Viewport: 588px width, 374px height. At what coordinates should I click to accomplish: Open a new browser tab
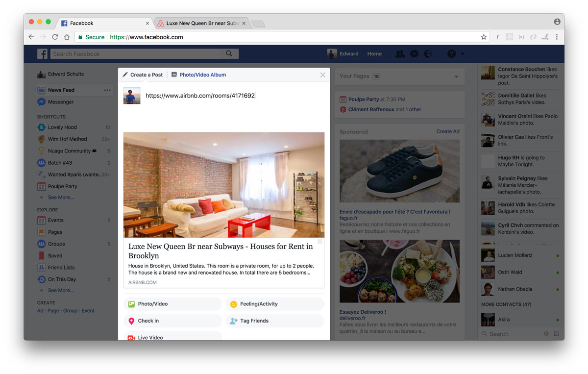[258, 24]
